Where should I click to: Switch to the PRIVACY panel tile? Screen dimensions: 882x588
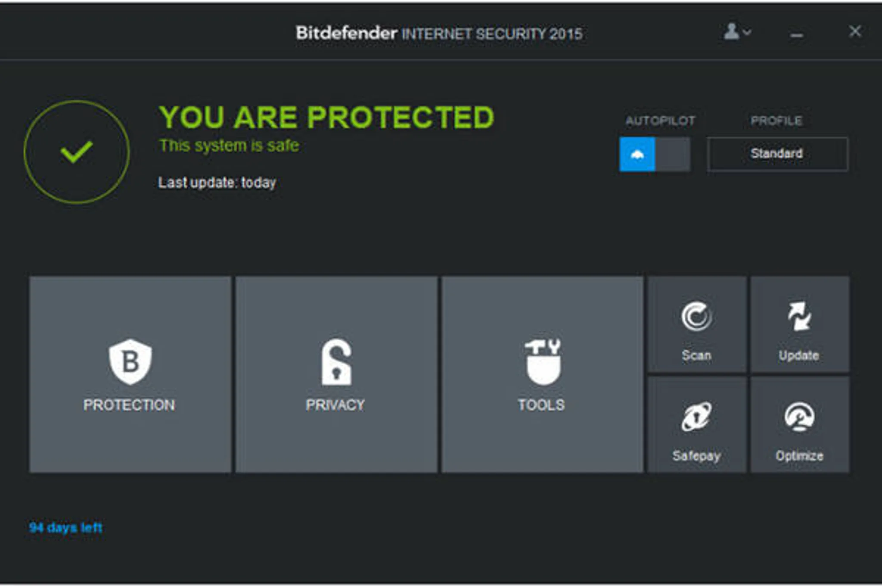(336, 374)
